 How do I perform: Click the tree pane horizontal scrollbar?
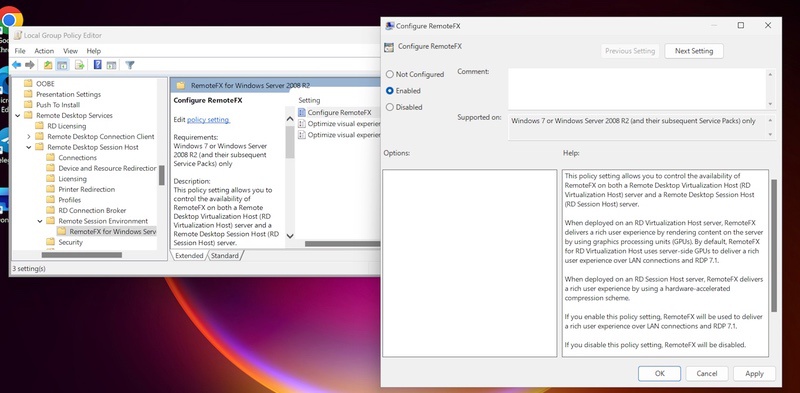82,255
